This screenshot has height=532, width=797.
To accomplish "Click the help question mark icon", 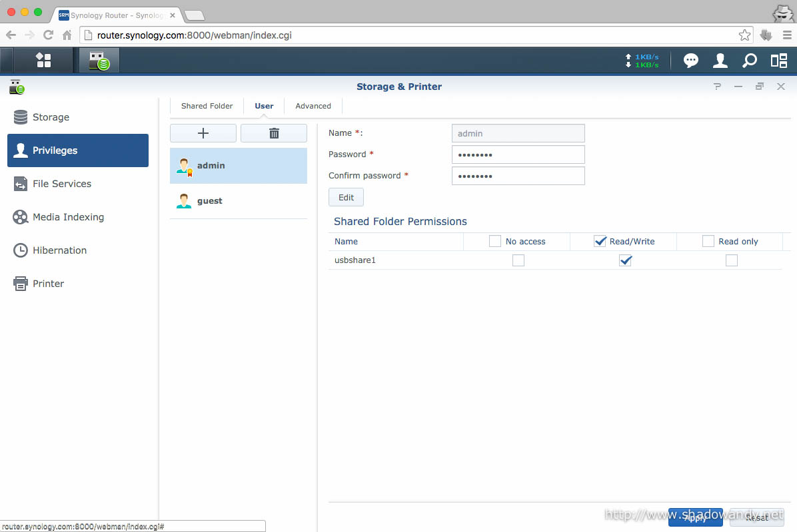I will point(717,87).
